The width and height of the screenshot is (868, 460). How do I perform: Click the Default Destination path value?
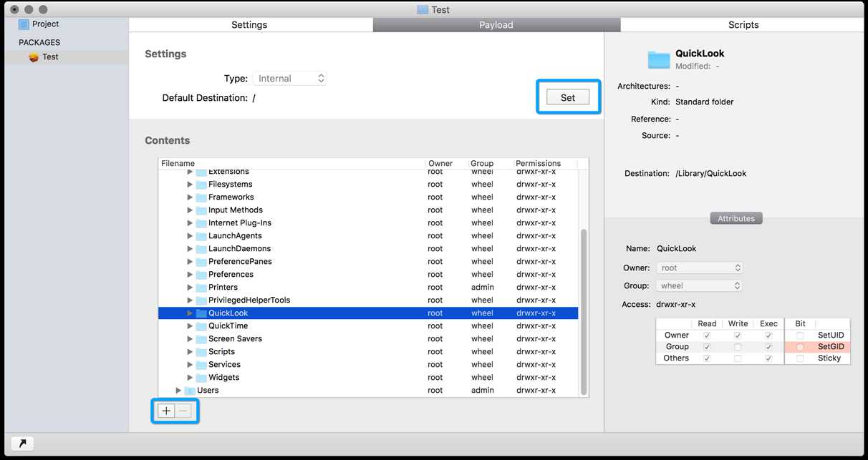[254, 98]
